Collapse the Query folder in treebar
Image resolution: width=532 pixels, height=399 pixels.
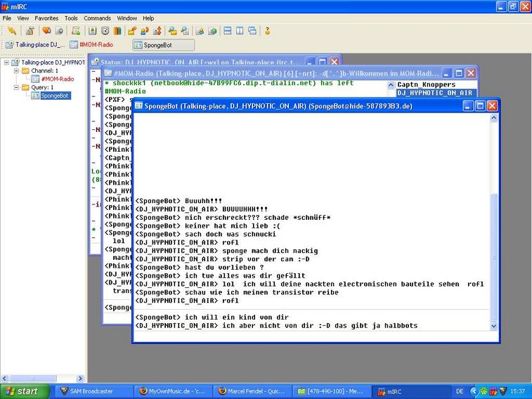(x=16, y=88)
